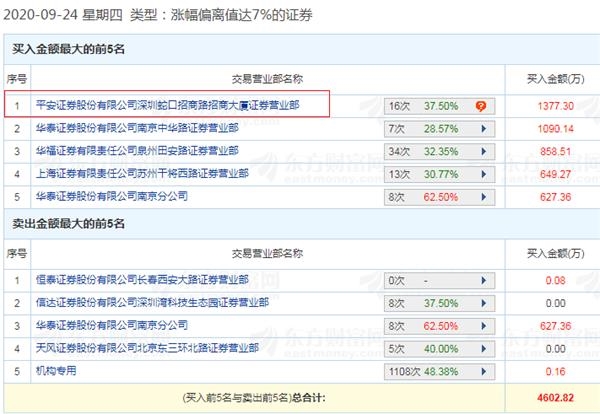Click 买入金额(万) header under 买入金额最大的前5名
600x414 pixels.
point(555,79)
